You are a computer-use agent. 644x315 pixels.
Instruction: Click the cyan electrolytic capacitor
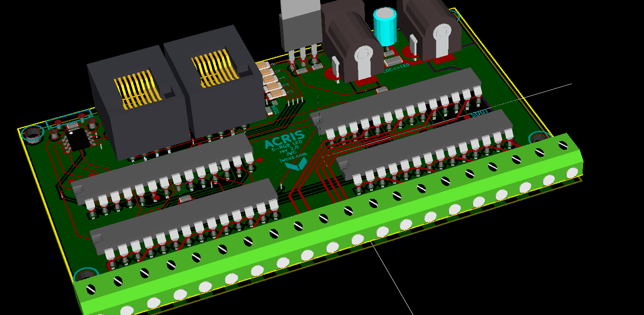coord(385,26)
